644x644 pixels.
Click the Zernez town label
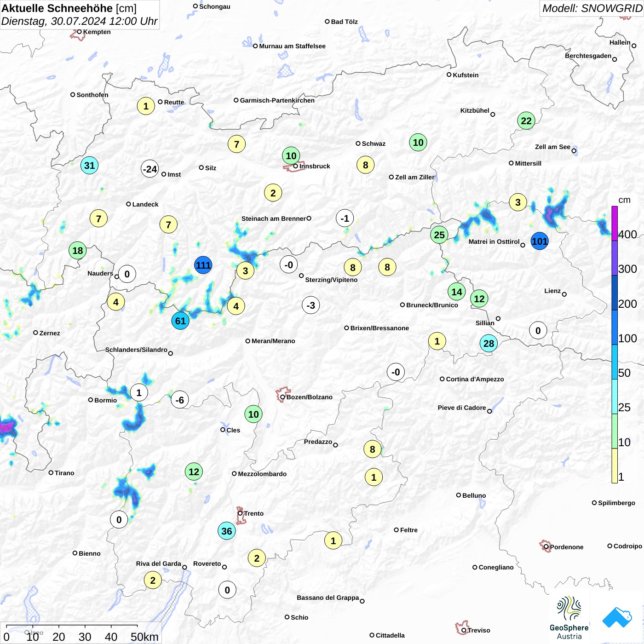[x=50, y=333]
